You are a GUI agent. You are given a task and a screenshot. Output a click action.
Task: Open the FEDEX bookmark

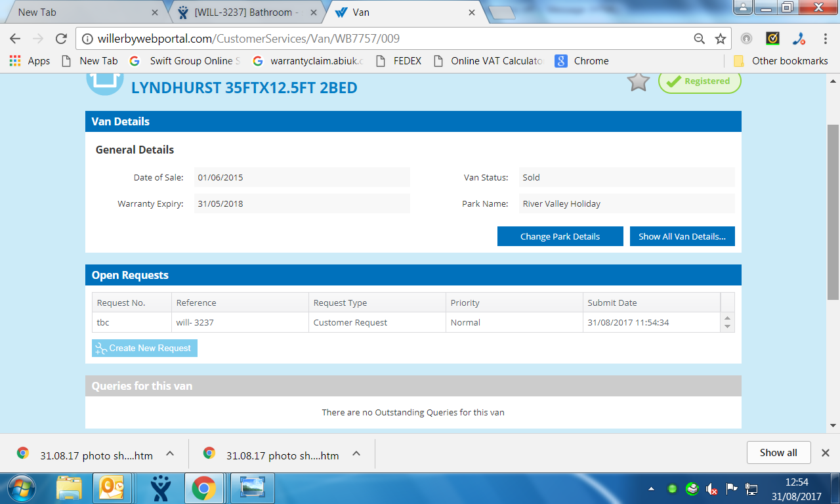pyautogui.click(x=399, y=61)
